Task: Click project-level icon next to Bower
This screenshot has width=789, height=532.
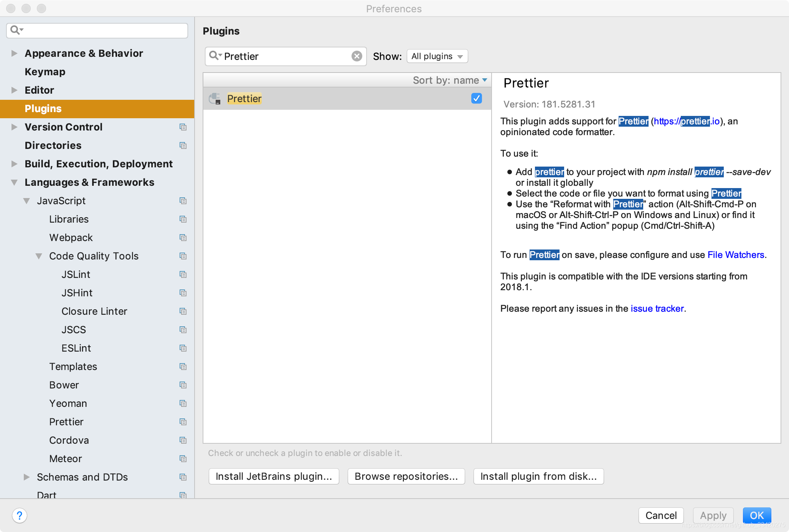Action: coord(183,385)
